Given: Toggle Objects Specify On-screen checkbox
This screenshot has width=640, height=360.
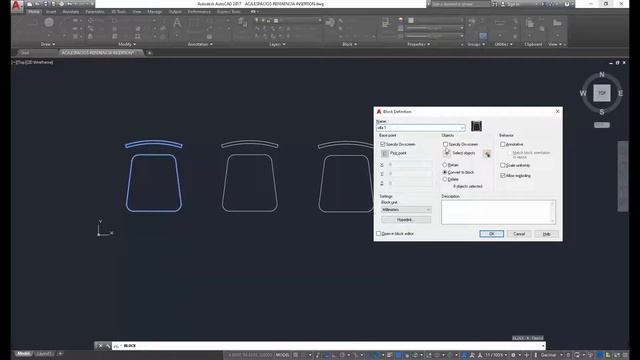Looking at the screenshot, I should pyautogui.click(x=445, y=144).
